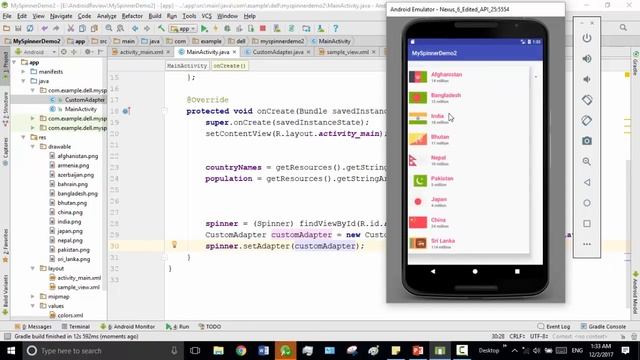The image size is (640, 360).
Task: Collapse the java folder
Action: coord(24,81)
